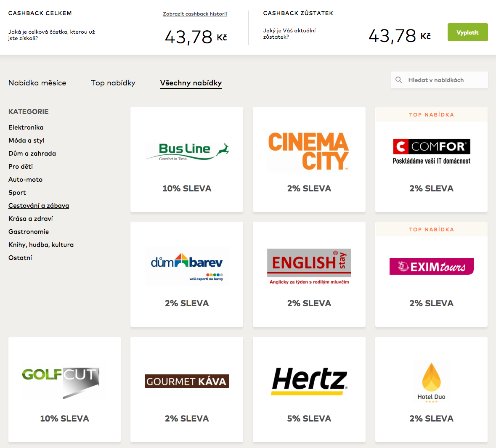
Task: Filter by Ostatní category
Action: tap(20, 258)
